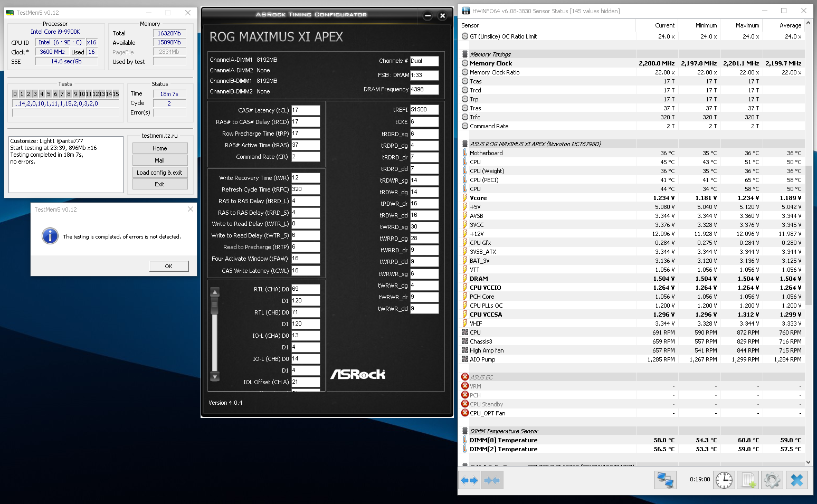Click the tWRRD_sg value field
Screen dimensions: 817x504
point(424,227)
